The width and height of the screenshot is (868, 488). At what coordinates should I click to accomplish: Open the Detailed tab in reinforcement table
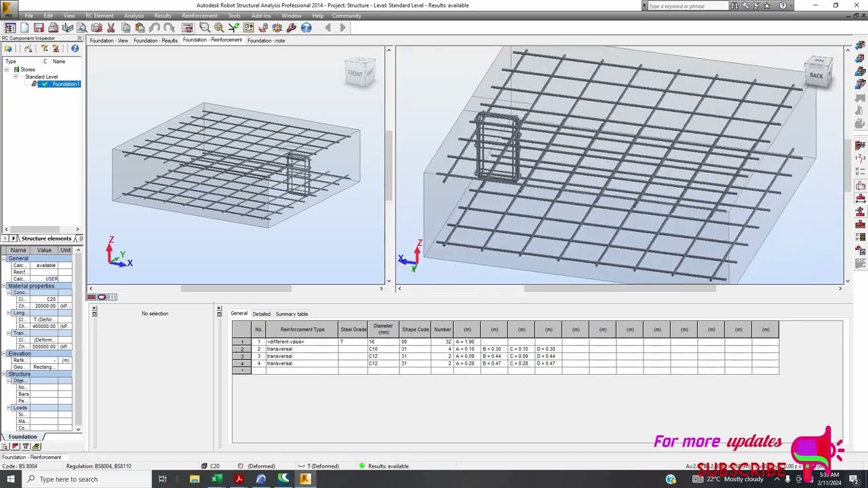261,314
